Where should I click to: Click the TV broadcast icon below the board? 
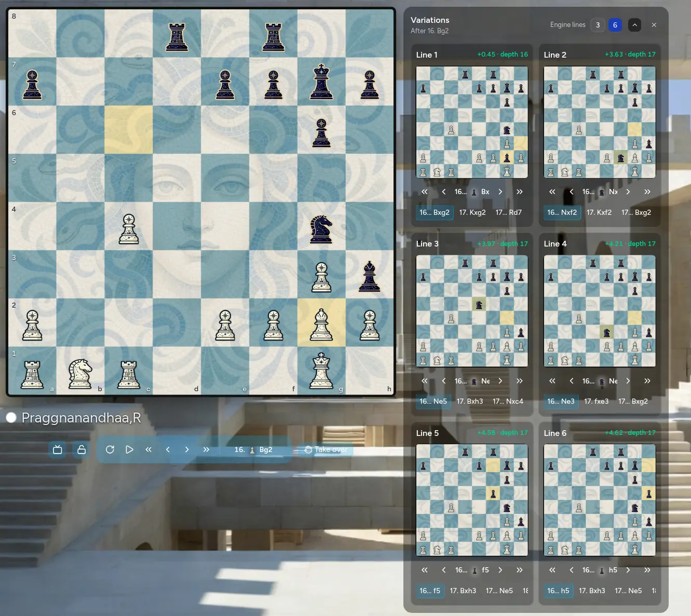[x=58, y=449]
